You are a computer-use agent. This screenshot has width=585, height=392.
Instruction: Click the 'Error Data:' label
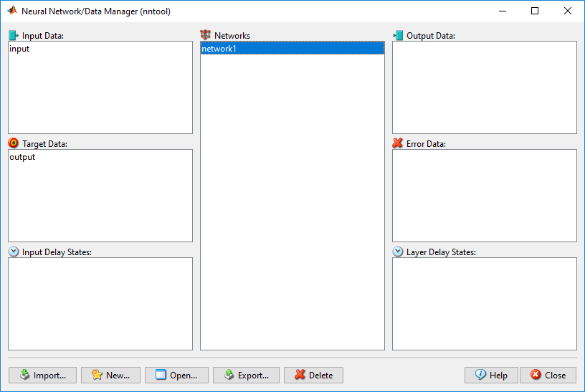426,144
